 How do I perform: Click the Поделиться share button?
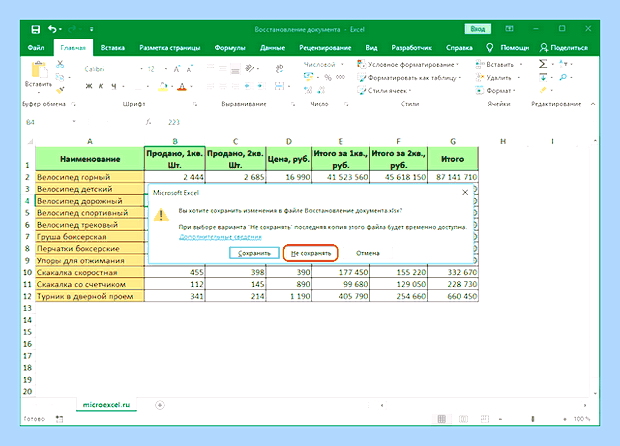click(x=564, y=47)
